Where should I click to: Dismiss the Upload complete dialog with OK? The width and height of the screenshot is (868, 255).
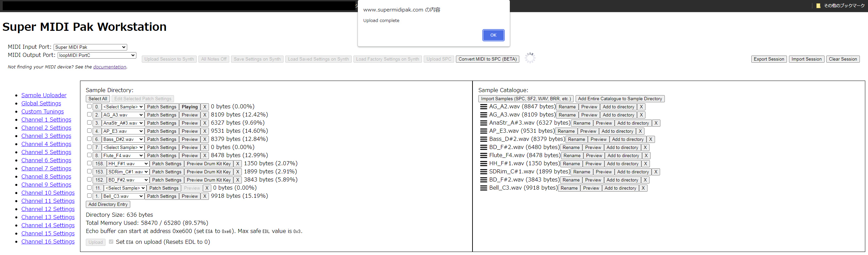pyautogui.click(x=493, y=35)
